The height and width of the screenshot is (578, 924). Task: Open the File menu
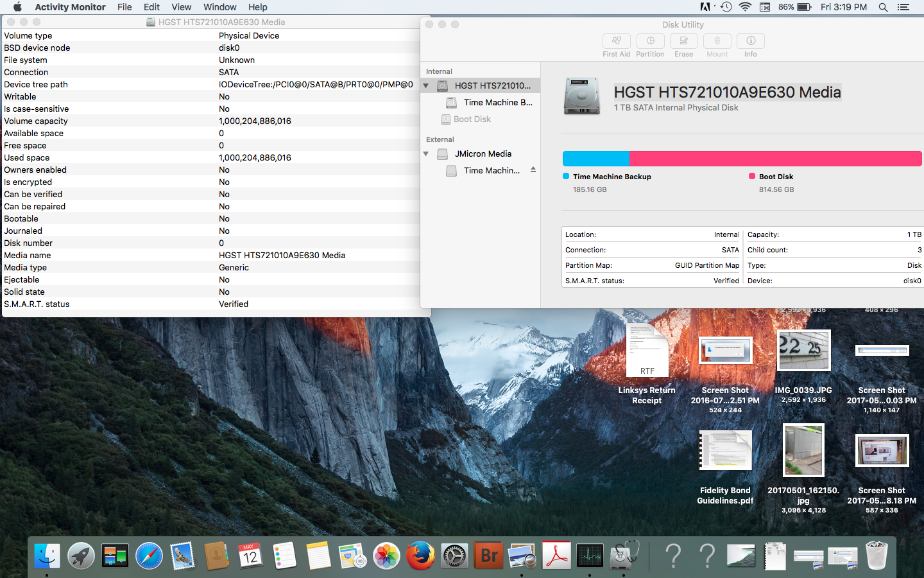pos(124,7)
